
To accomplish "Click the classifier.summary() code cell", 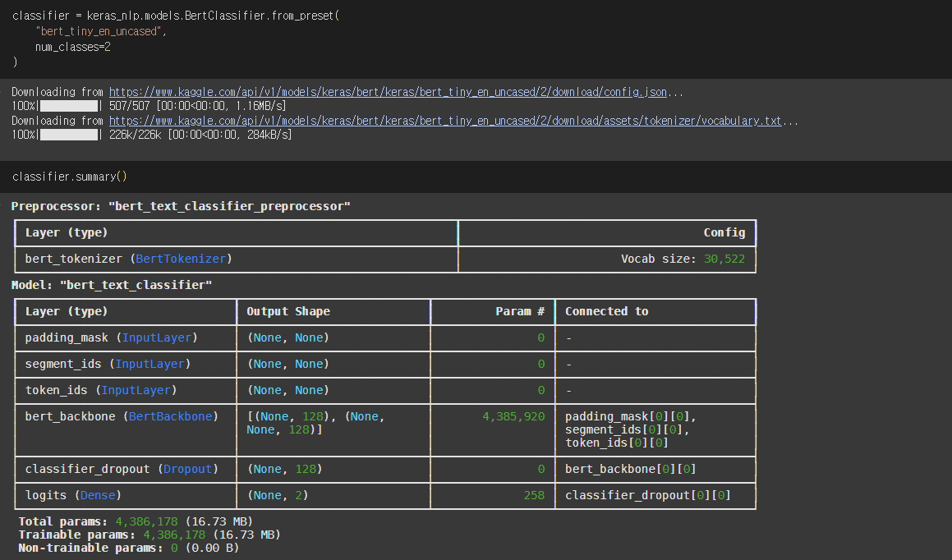I will [x=476, y=177].
